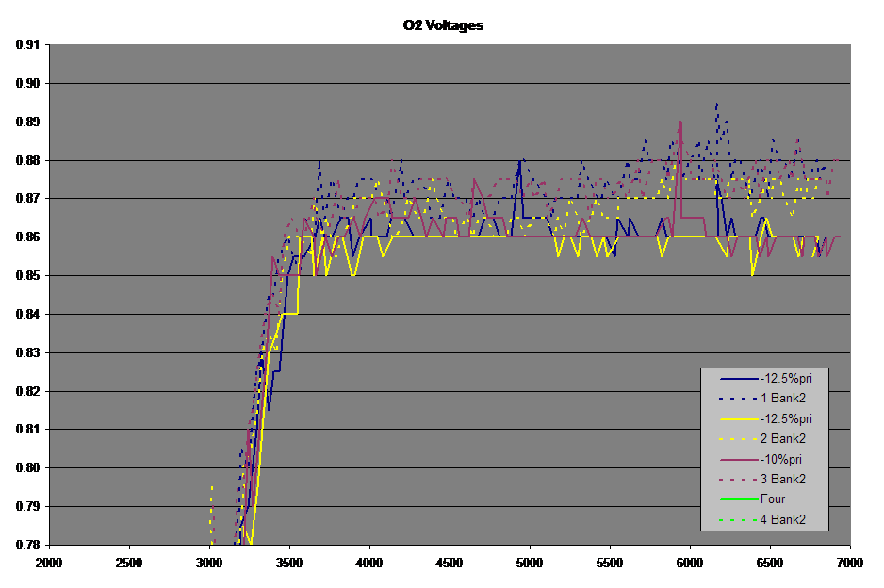Pick the solid maroon line legend sample
Image resolution: width=884 pixels, height=588 pixels.
coord(738,459)
